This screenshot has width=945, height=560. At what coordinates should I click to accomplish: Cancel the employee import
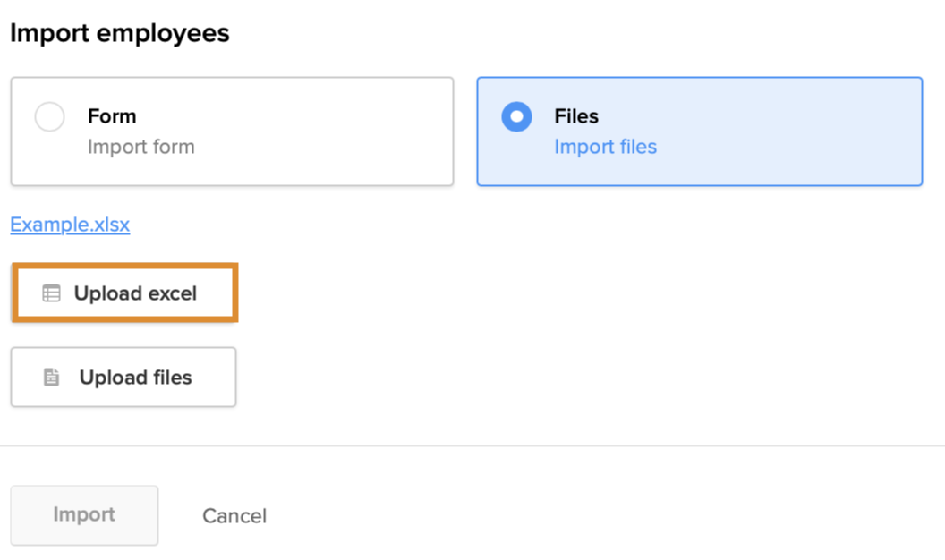[234, 516]
